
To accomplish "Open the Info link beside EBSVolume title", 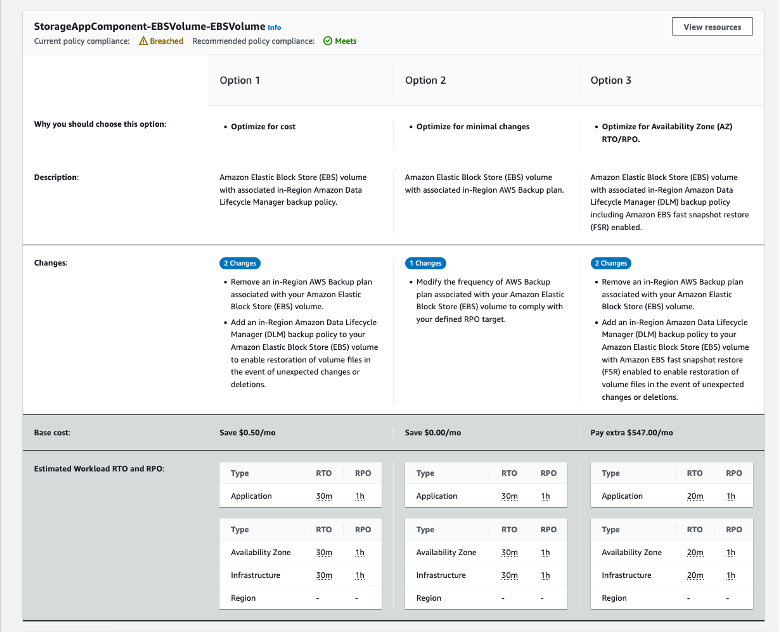I will [x=274, y=27].
